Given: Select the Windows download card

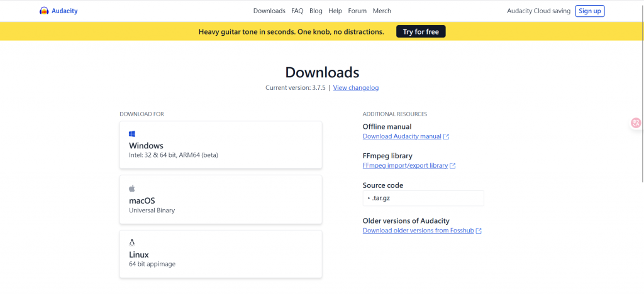Looking at the screenshot, I should pyautogui.click(x=221, y=144).
